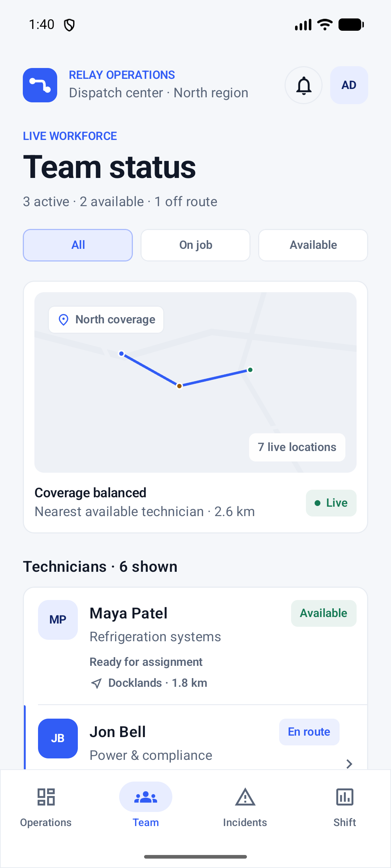391x868 pixels.
Task: Open the AD profile avatar
Action: 349,85
